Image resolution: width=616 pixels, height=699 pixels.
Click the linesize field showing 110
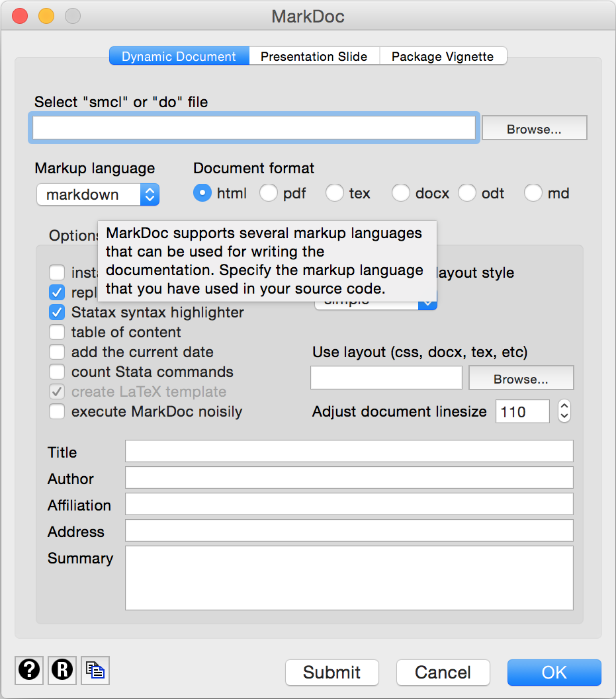522,411
